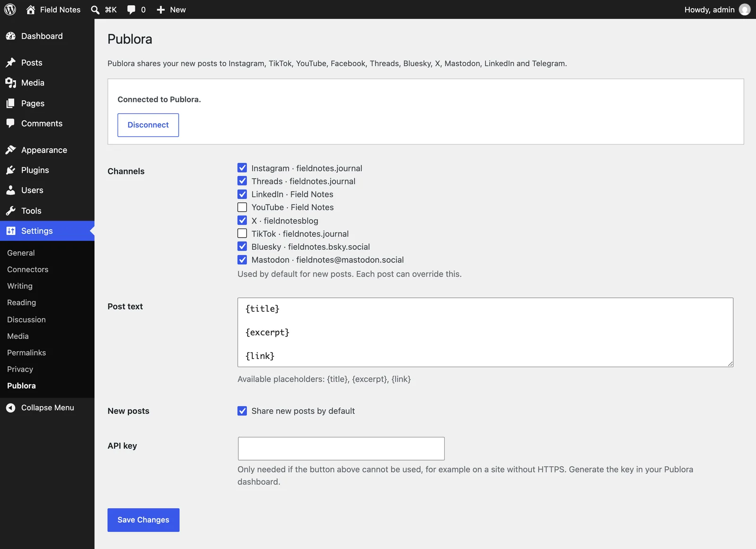Image resolution: width=756 pixels, height=549 pixels.
Task: Focus the API key input field
Action: (341, 448)
